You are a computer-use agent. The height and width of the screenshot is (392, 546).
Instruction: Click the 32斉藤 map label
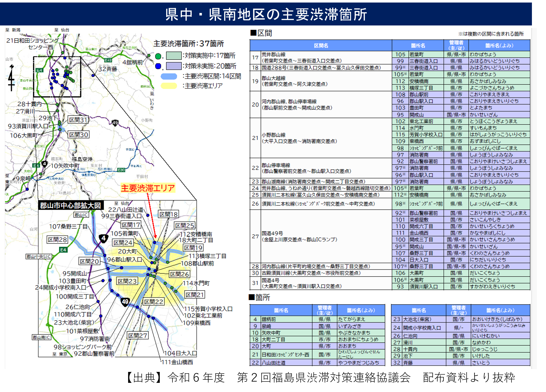107,69
